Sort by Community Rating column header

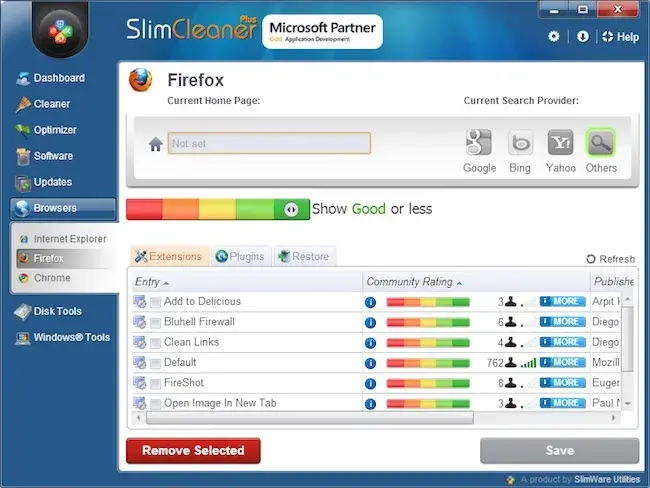click(x=476, y=282)
